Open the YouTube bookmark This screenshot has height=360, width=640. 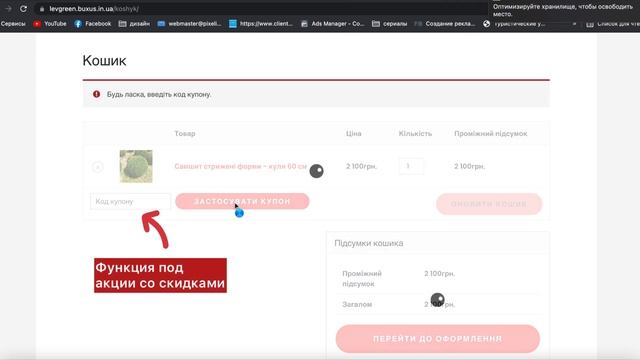pyautogui.click(x=50, y=24)
